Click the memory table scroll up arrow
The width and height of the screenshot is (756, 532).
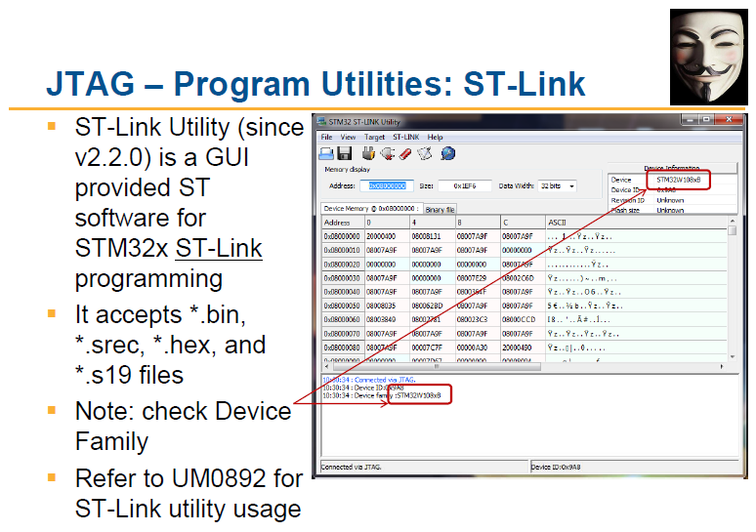pyautogui.click(x=733, y=222)
